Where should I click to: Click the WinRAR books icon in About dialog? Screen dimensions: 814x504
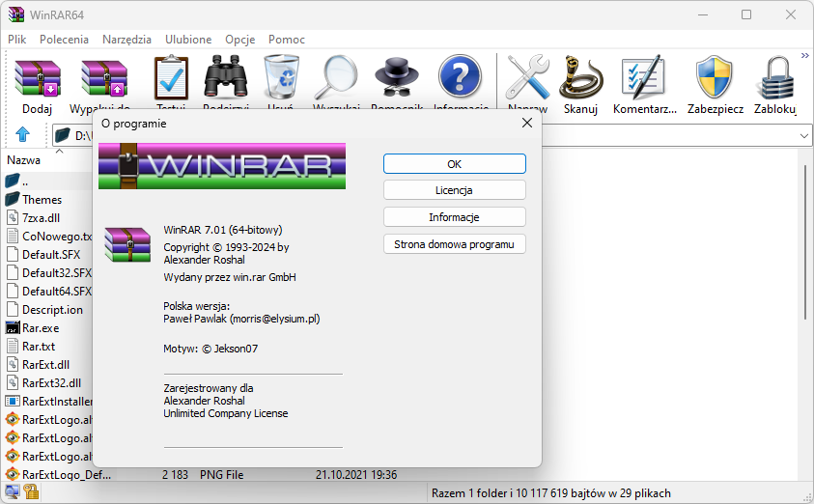point(127,244)
